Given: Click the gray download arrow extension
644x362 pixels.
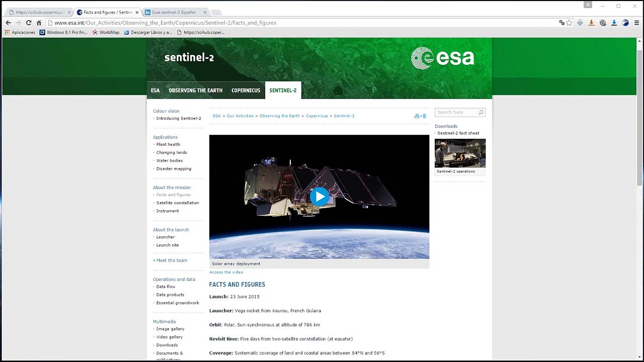Looking at the screenshot, I should [x=580, y=23].
